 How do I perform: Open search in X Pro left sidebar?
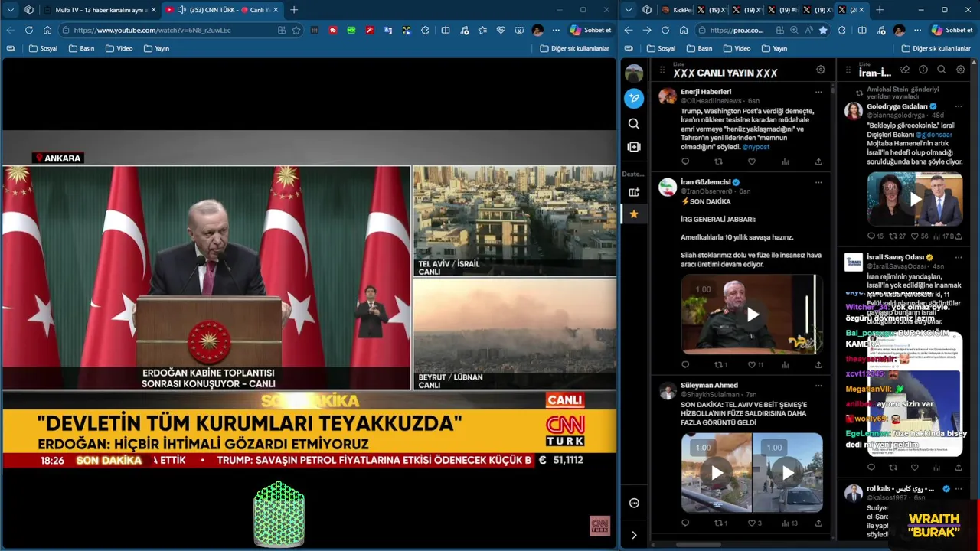(x=634, y=123)
